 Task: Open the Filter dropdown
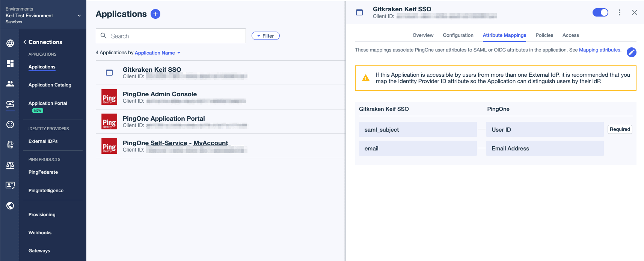point(265,36)
